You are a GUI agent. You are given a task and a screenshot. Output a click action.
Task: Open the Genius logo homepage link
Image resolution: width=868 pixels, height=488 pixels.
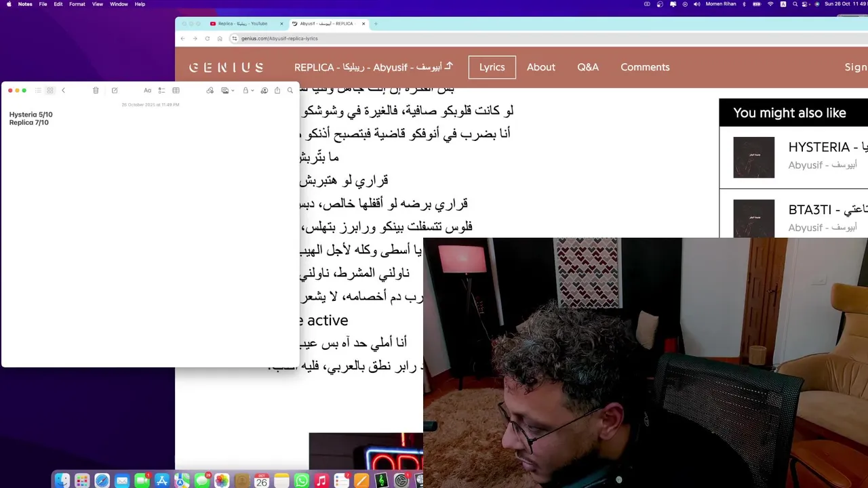226,67
